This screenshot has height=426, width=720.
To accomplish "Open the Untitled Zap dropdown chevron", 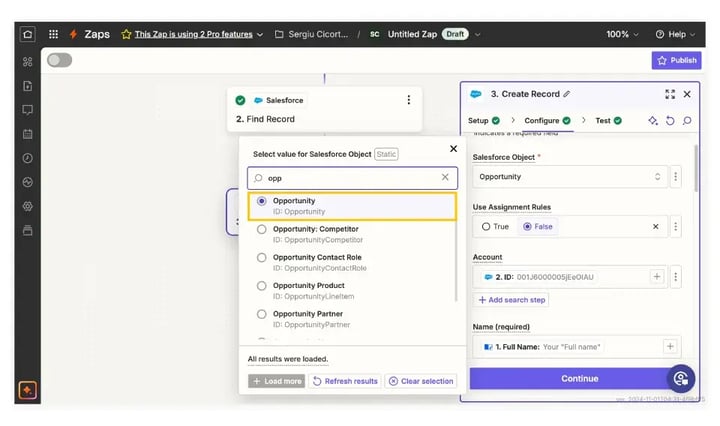I will coord(478,34).
